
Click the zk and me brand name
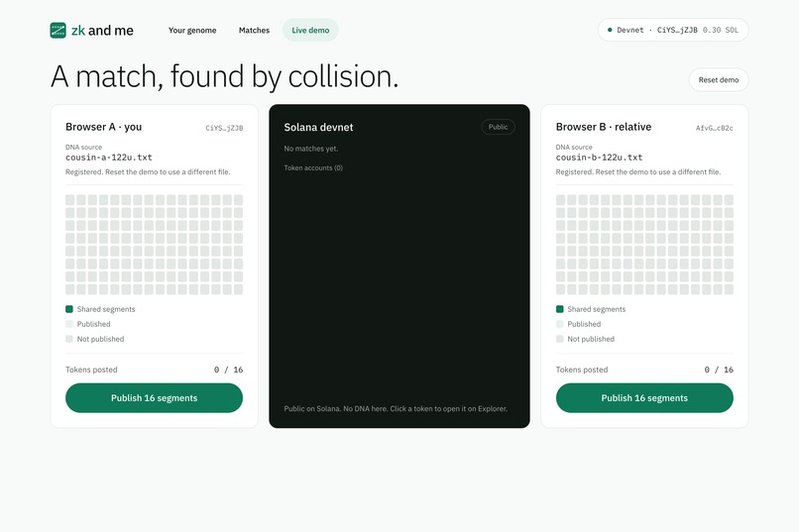(102, 31)
